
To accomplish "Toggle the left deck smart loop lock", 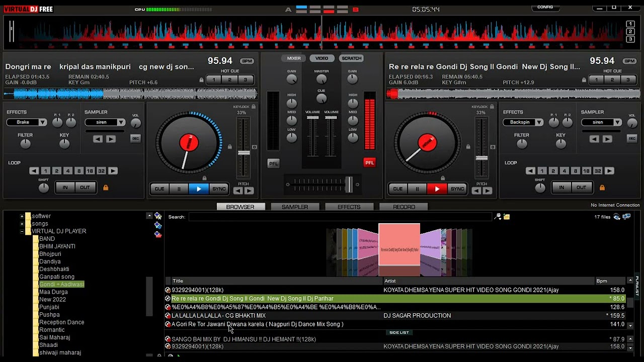I will click(106, 188).
